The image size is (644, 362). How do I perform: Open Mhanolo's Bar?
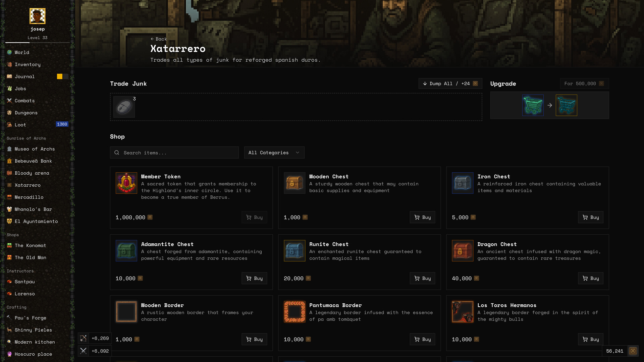[33, 209]
